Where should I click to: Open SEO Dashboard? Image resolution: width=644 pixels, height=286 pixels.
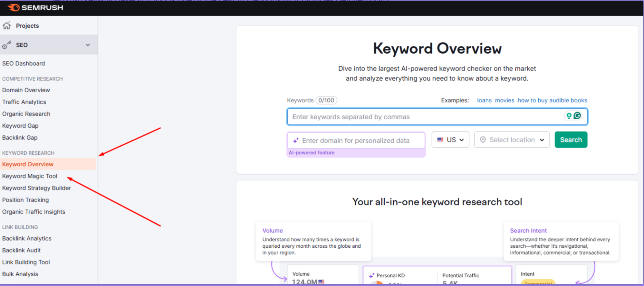click(x=24, y=63)
